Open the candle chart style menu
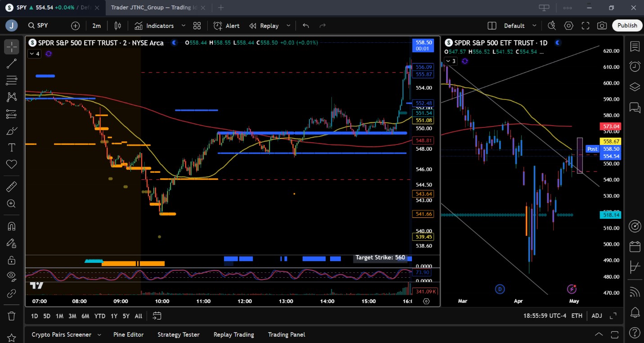 click(118, 26)
